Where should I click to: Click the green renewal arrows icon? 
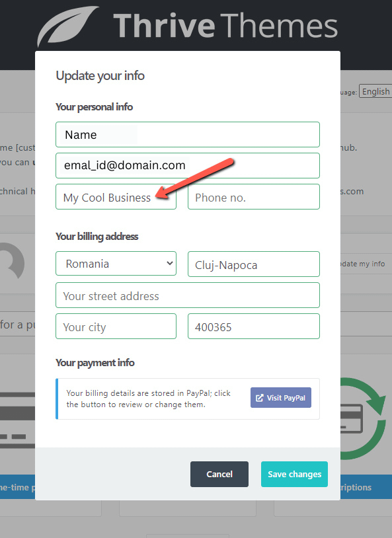tap(364, 418)
